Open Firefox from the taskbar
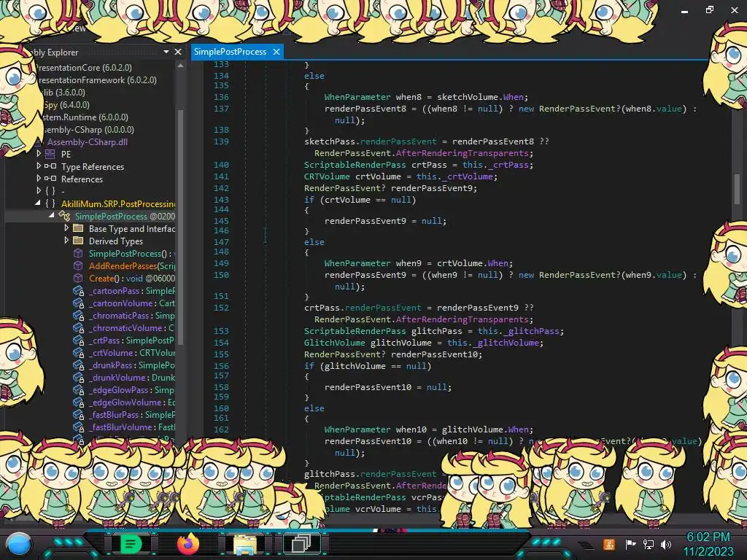Image resolution: width=747 pixels, height=560 pixels. click(x=187, y=543)
